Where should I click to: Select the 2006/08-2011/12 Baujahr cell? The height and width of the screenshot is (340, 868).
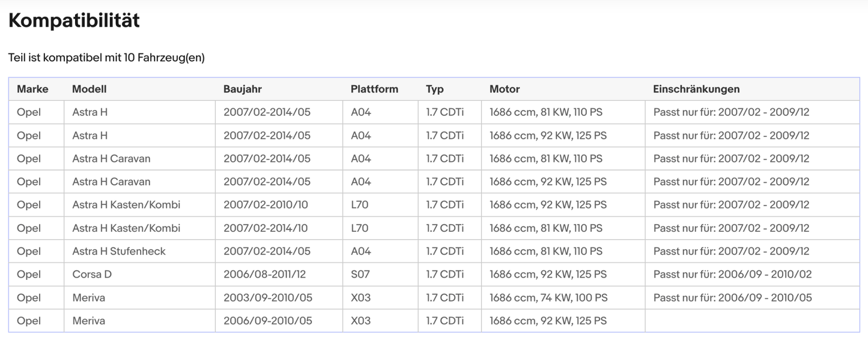click(264, 275)
